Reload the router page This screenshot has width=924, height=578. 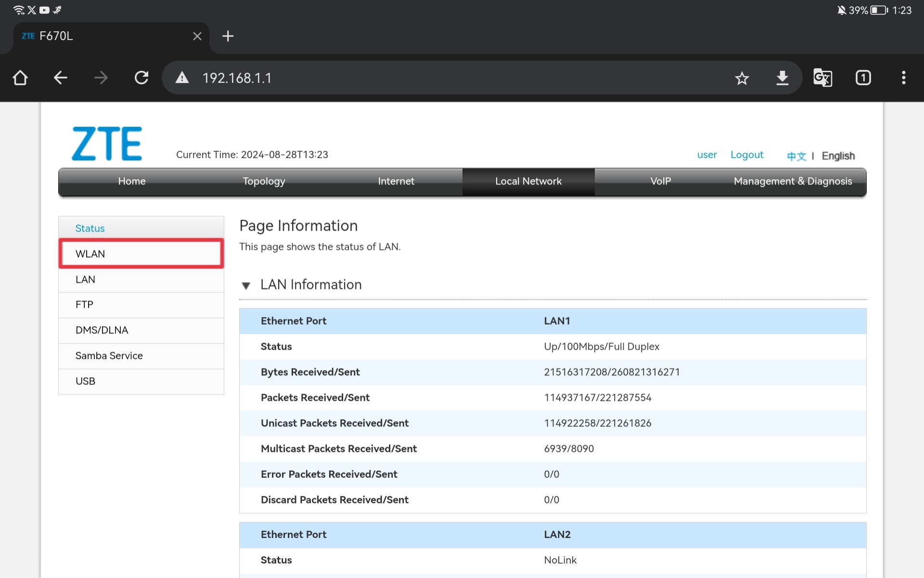click(x=141, y=78)
